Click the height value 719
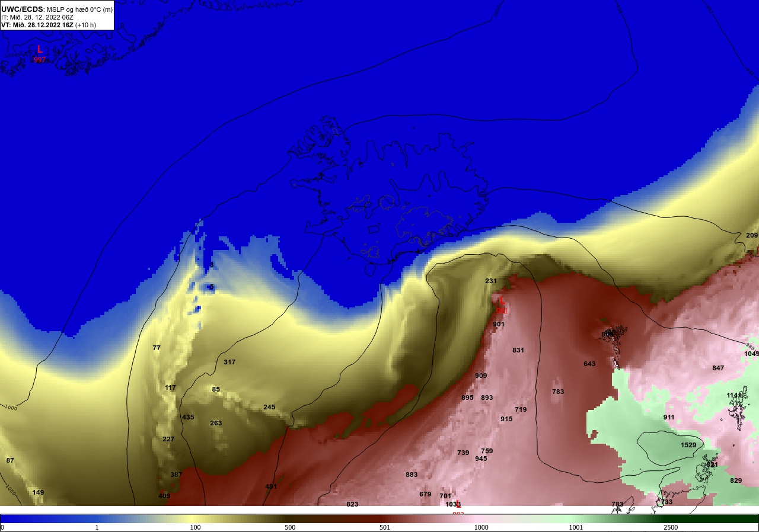Screen dimensions: 759x532 pos(521,409)
